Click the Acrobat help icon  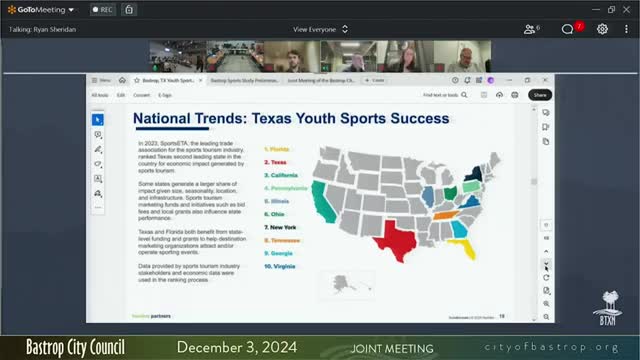coord(455,80)
